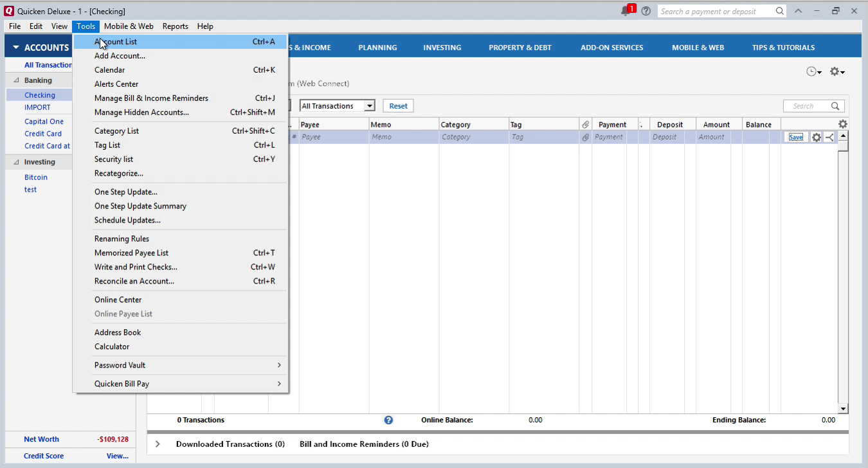Open Tag List menu entry
This screenshot has width=868, height=468.
point(180,145)
